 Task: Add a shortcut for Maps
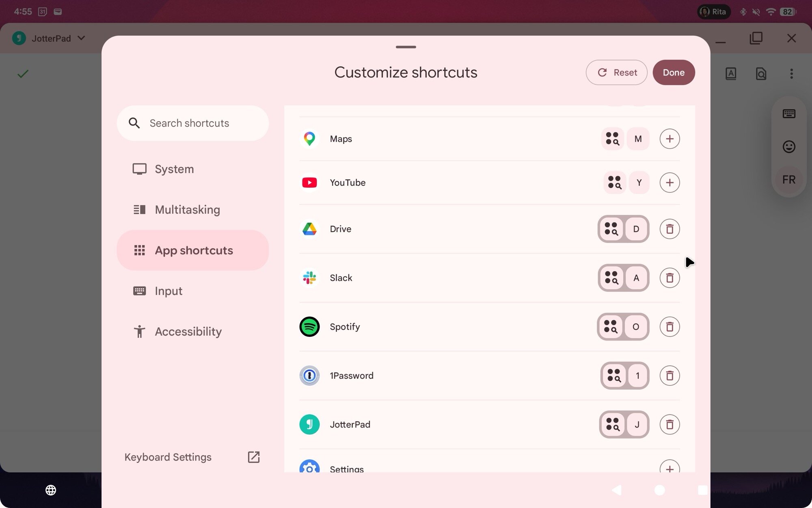(x=670, y=139)
